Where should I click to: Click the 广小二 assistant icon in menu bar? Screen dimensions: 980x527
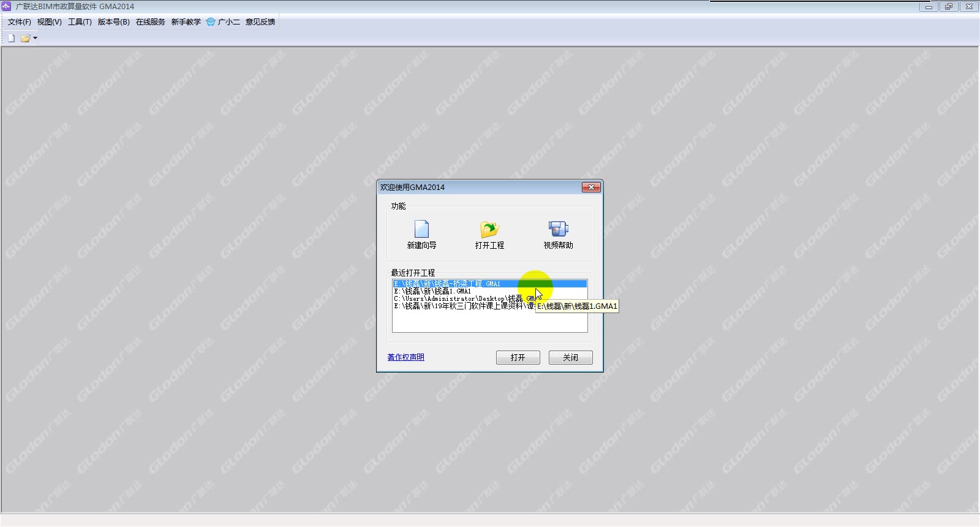211,22
